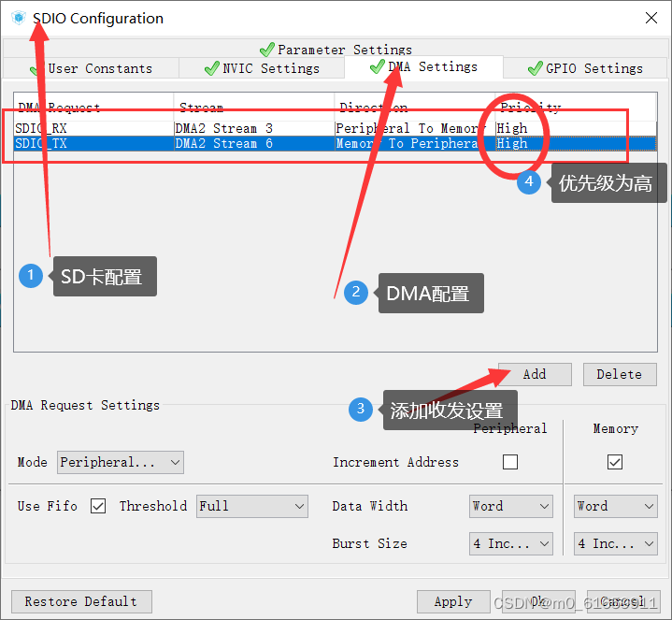Click the Stream column header
672x620 pixels.
[x=253, y=107]
